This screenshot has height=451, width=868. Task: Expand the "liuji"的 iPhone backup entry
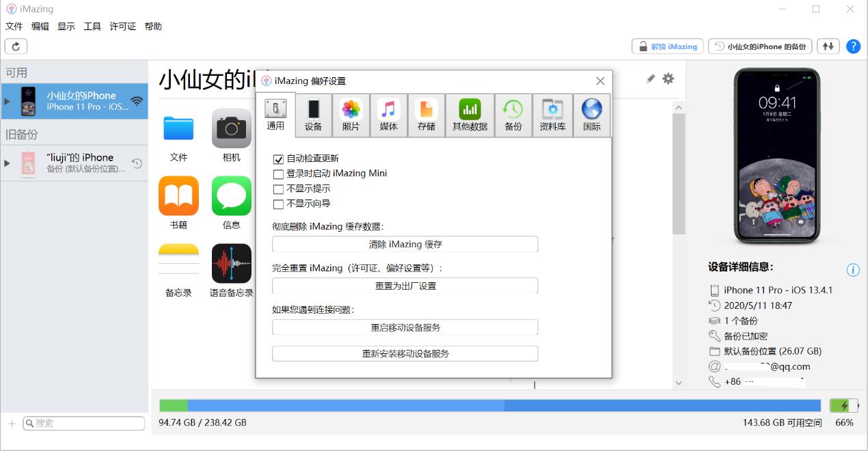[x=8, y=163]
